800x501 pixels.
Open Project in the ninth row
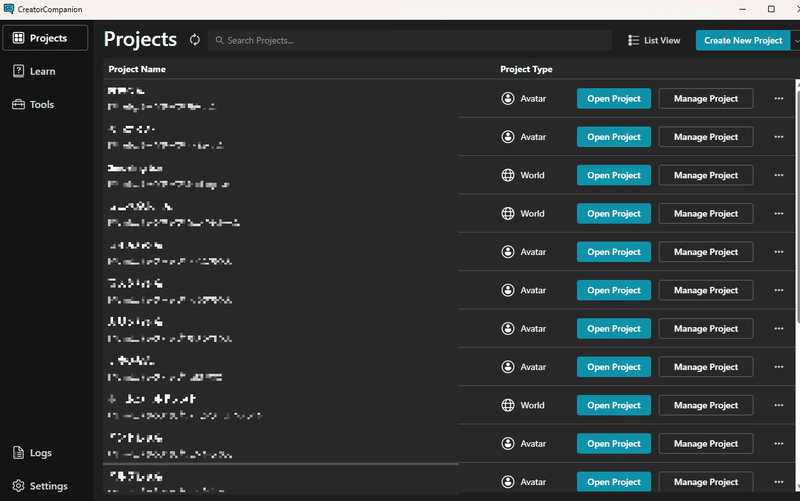coord(614,405)
